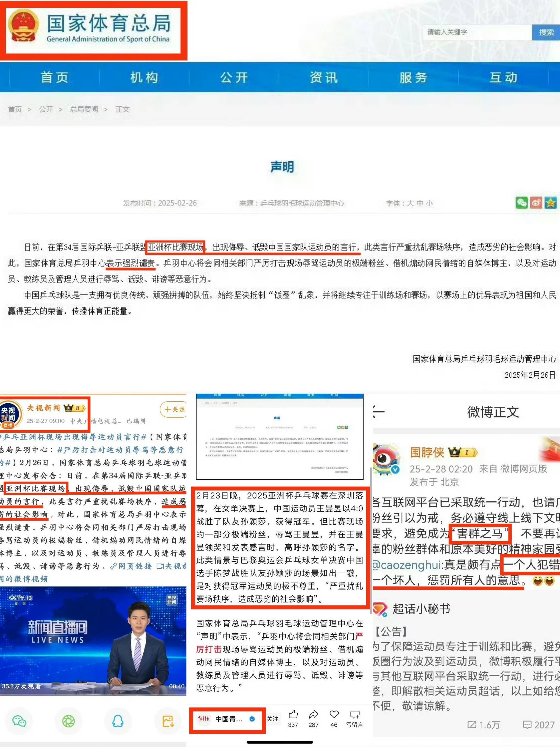560x747 pixels.
Task: Share to Moments using the aperture icon
Action: point(68,721)
